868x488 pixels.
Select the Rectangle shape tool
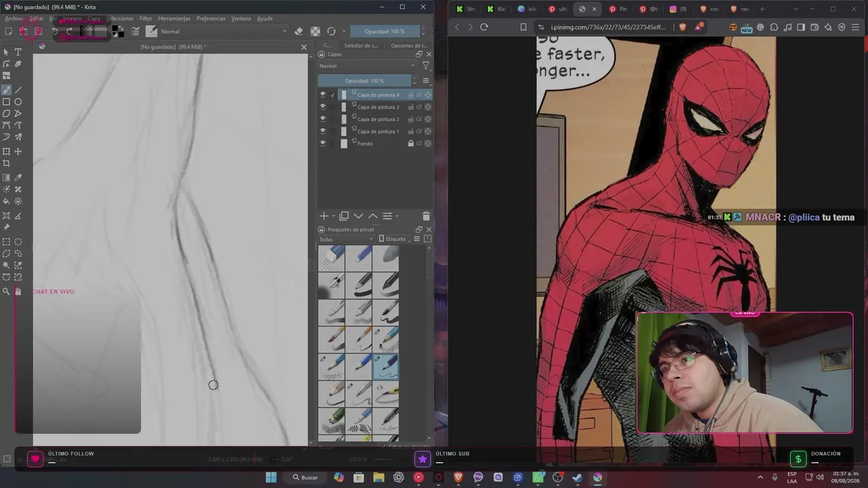6,102
